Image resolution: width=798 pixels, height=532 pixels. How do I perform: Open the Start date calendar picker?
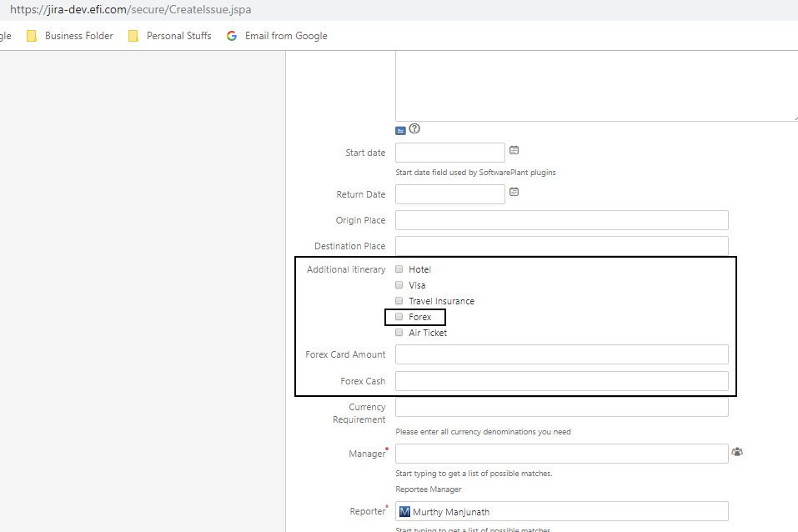[514, 151]
